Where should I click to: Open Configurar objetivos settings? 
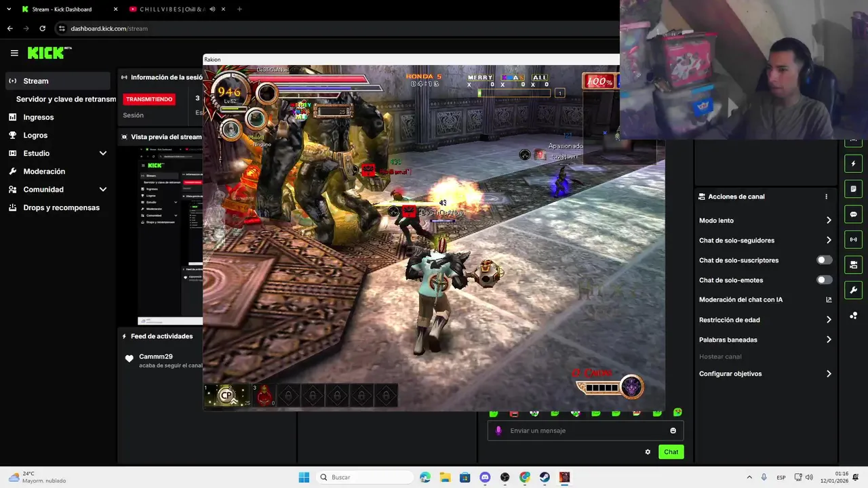click(x=765, y=373)
